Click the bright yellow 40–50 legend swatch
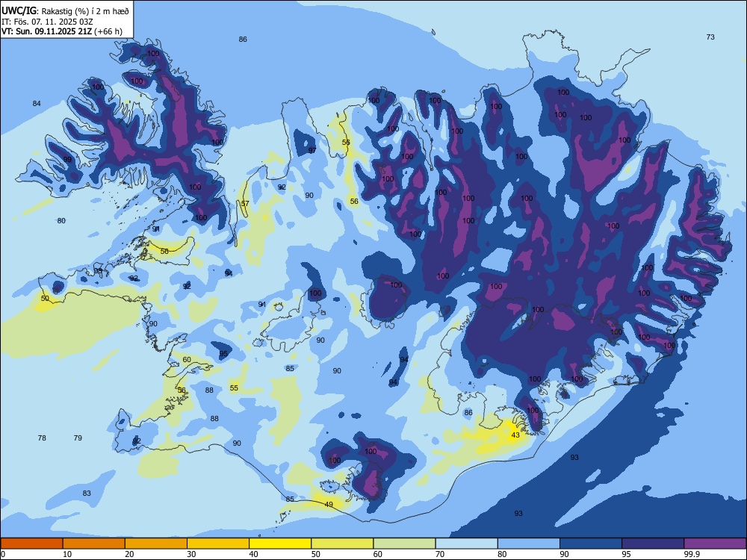Screen dimensions: 747x560 click(x=280, y=544)
